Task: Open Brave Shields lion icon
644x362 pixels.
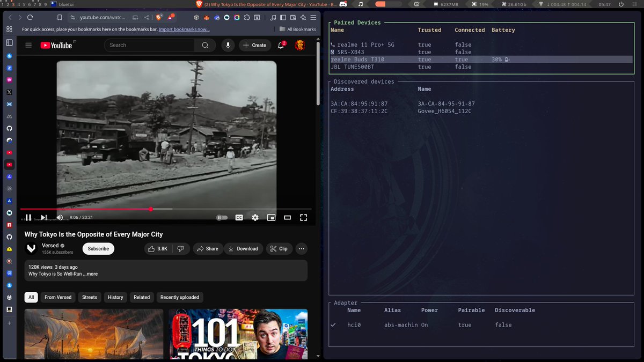Action: pyautogui.click(x=159, y=17)
